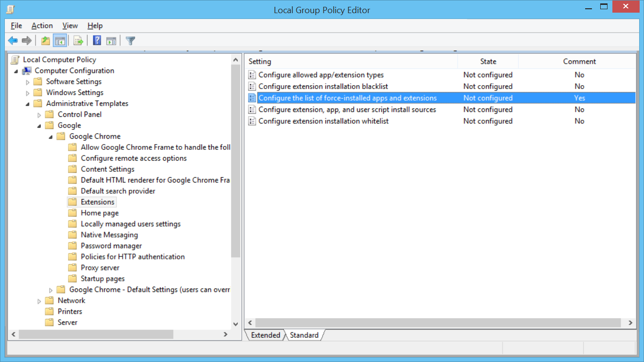Switch to the Standard tab

click(x=304, y=335)
